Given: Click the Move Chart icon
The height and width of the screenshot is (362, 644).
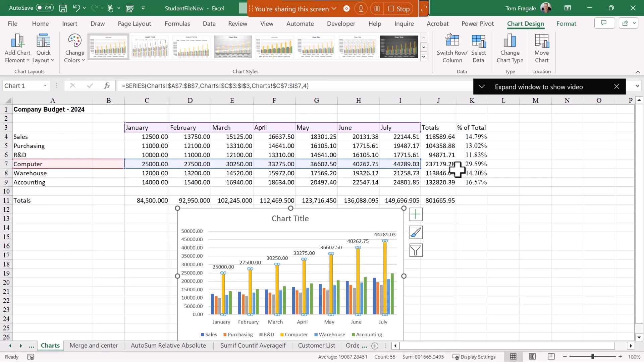Looking at the screenshot, I should [x=542, y=48].
